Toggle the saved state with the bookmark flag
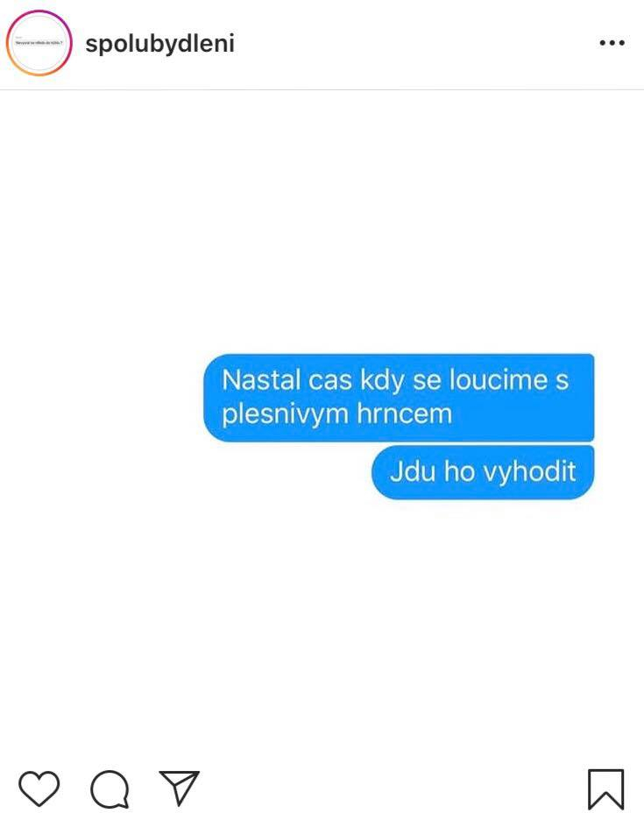The image size is (644, 827). (606, 789)
